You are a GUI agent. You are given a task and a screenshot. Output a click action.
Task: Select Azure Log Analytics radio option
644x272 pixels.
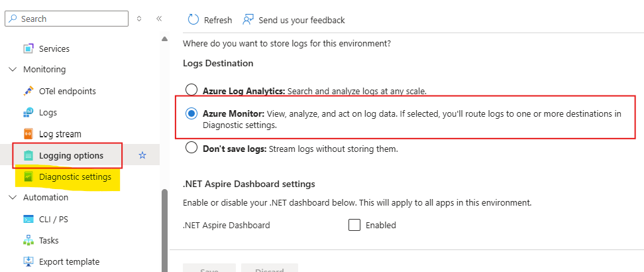[191, 90]
